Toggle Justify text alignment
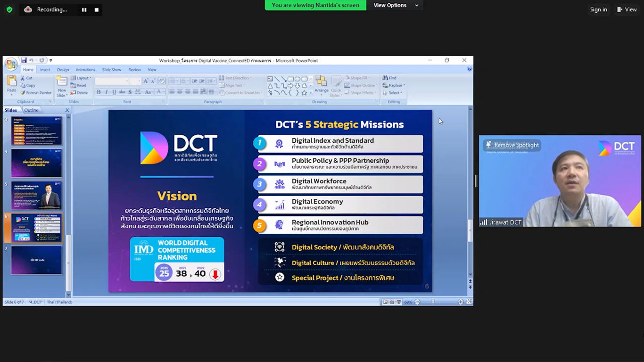The image size is (644, 362). coord(195,92)
